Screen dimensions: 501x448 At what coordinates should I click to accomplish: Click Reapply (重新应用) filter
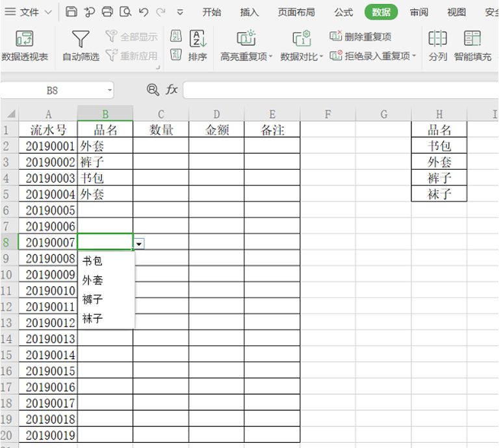pos(132,56)
